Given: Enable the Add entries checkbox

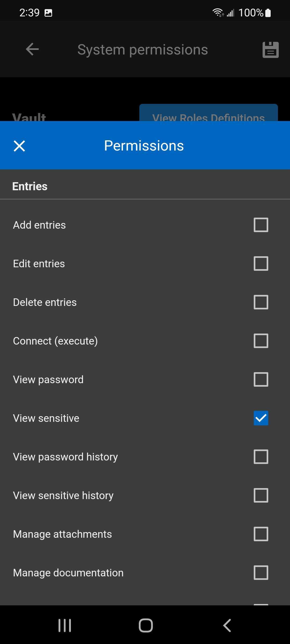Looking at the screenshot, I should tap(261, 225).
